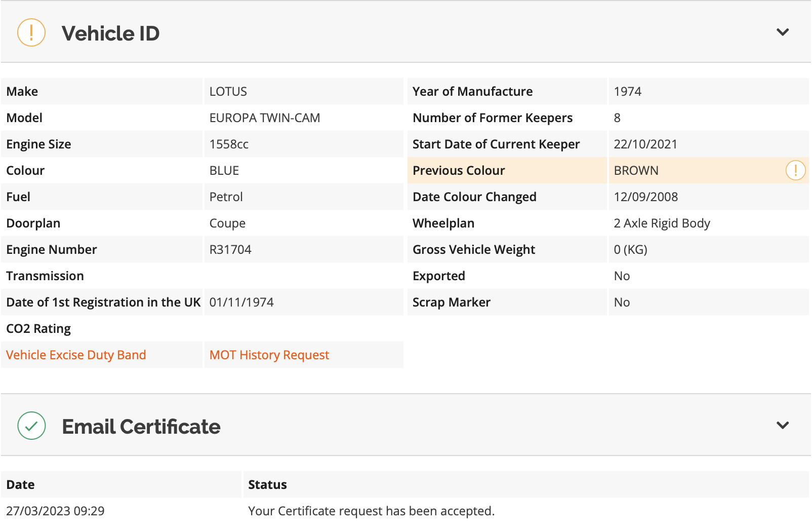Click the certificate request accepted status text
Screen dimensions: 812x531
(371, 511)
